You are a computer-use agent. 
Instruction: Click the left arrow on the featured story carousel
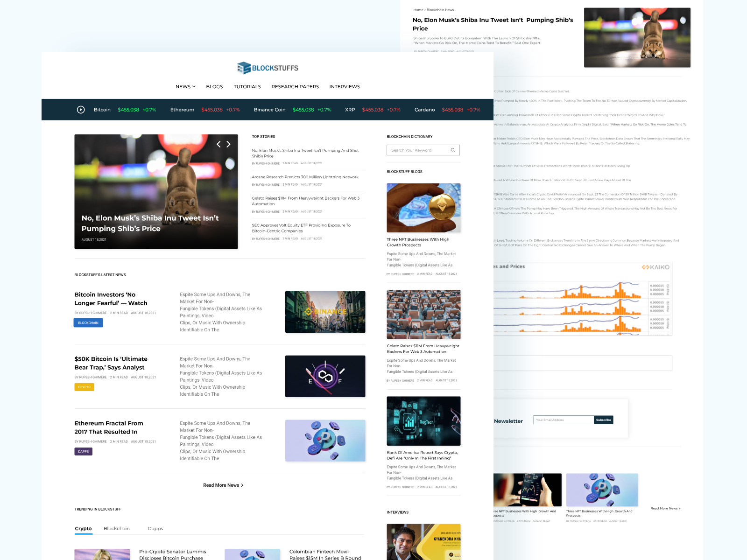[x=218, y=144]
